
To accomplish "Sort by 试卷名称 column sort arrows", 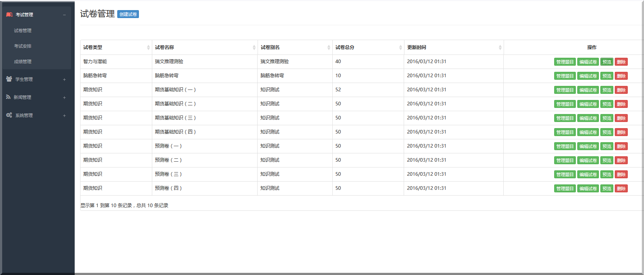I will pos(254,48).
